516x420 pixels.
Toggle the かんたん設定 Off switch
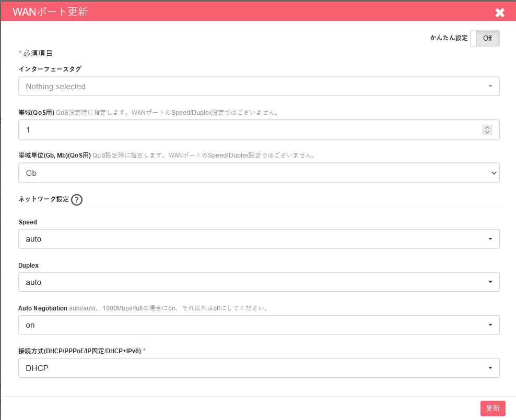[485, 38]
